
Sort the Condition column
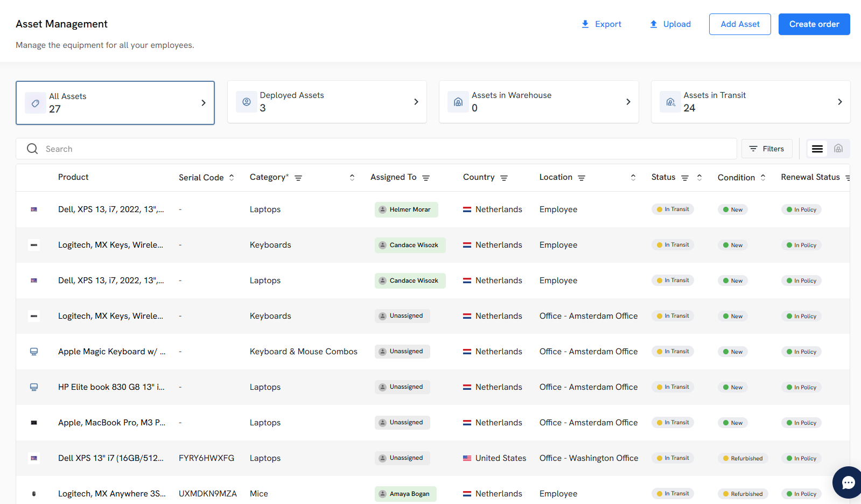[763, 177]
